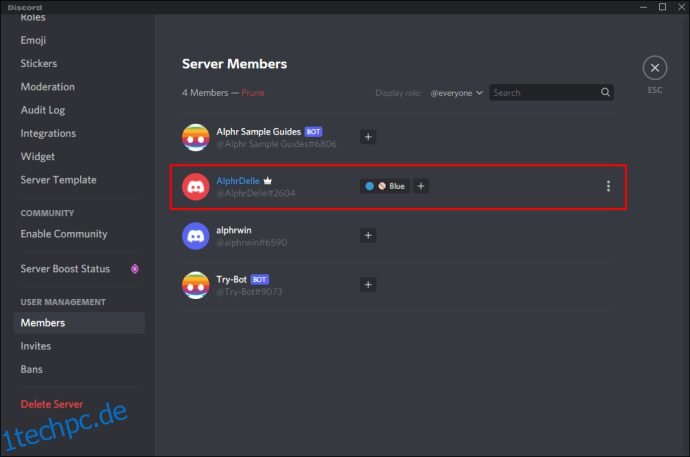The image size is (690, 457).
Task: Open Server Boost Status page
Action: click(65, 269)
